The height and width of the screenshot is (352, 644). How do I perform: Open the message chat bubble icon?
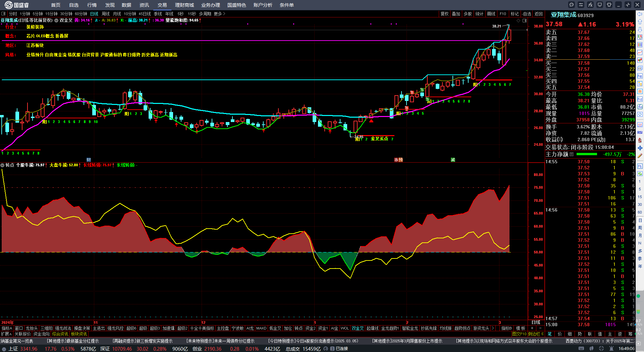click(x=572, y=5)
